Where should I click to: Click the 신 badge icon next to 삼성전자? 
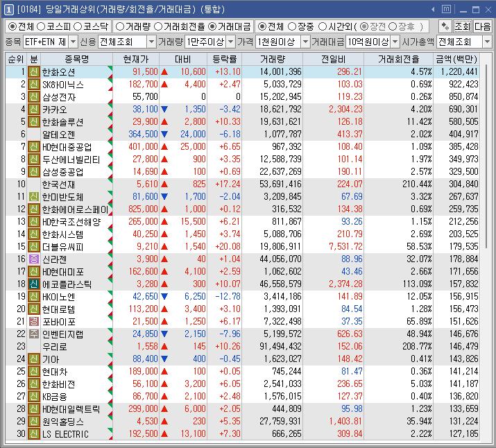(x=33, y=97)
